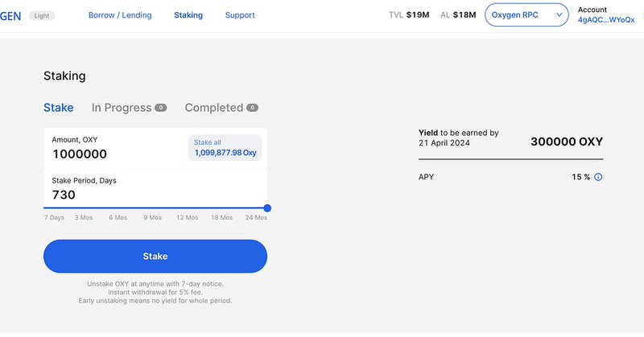Click the Stake Period, Days field
The image size is (644, 337).
155,188
